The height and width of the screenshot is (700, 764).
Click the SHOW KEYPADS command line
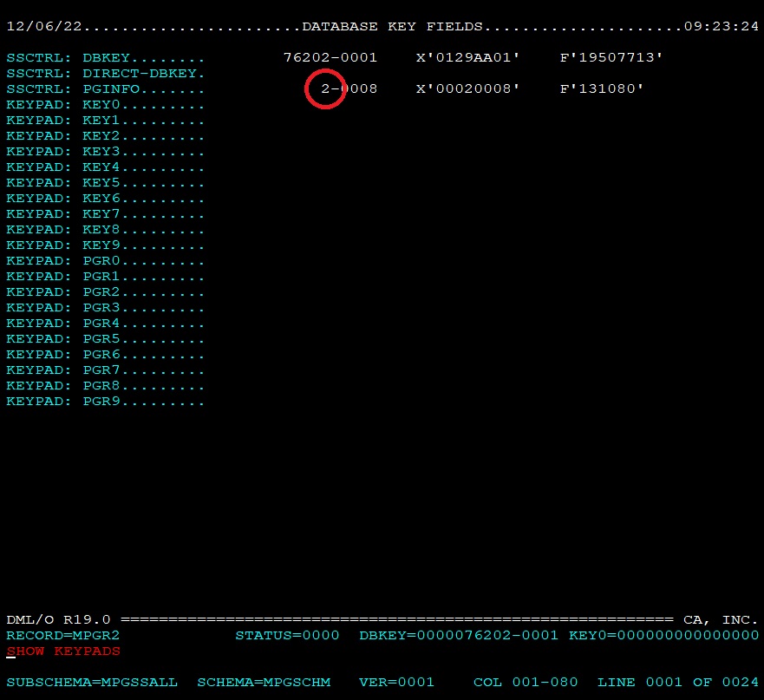coord(63,651)
